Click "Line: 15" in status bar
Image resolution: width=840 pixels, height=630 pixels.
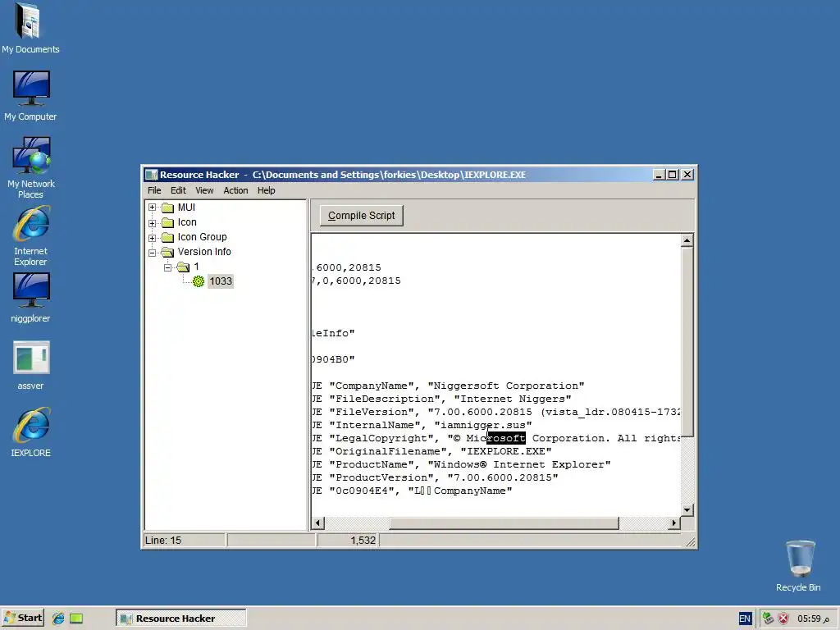pyautogui.click(x=163, y=540)
